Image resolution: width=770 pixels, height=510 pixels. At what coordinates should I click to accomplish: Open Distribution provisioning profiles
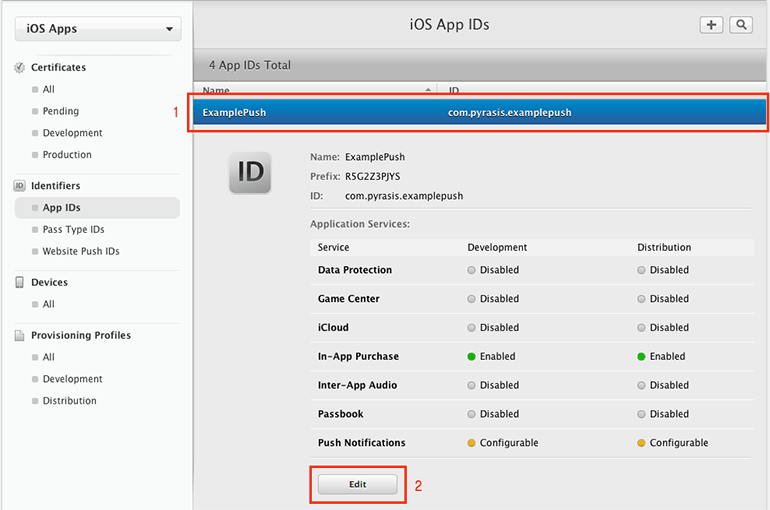tap(69, 401)
